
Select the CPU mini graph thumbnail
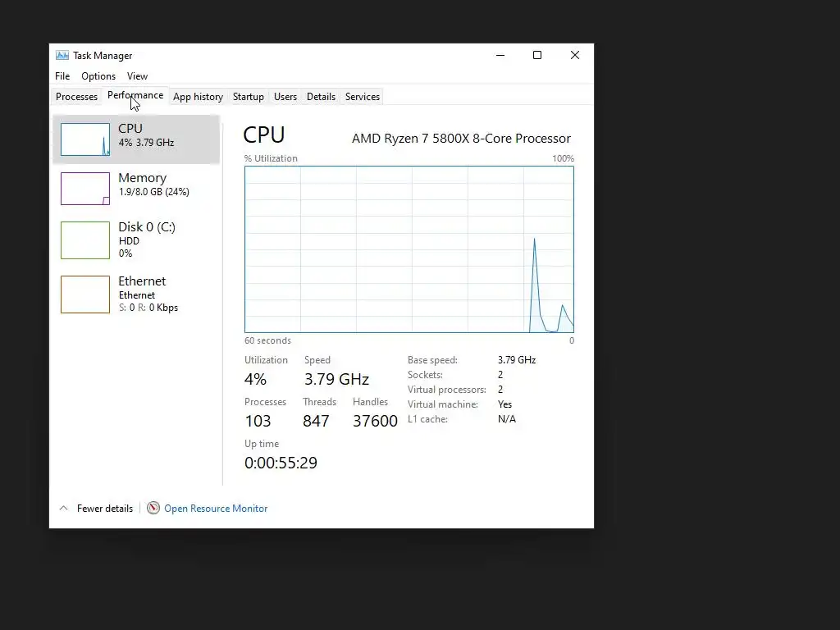click(x=85, y=139)
